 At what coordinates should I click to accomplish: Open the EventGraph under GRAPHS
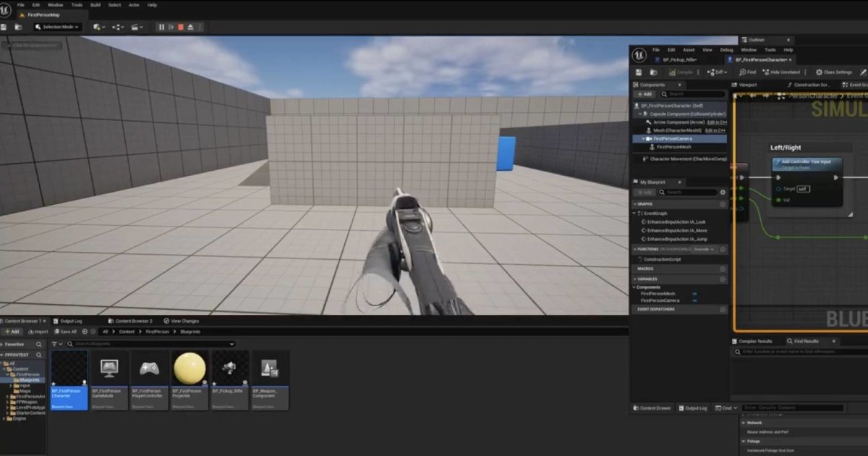(658, 212)
